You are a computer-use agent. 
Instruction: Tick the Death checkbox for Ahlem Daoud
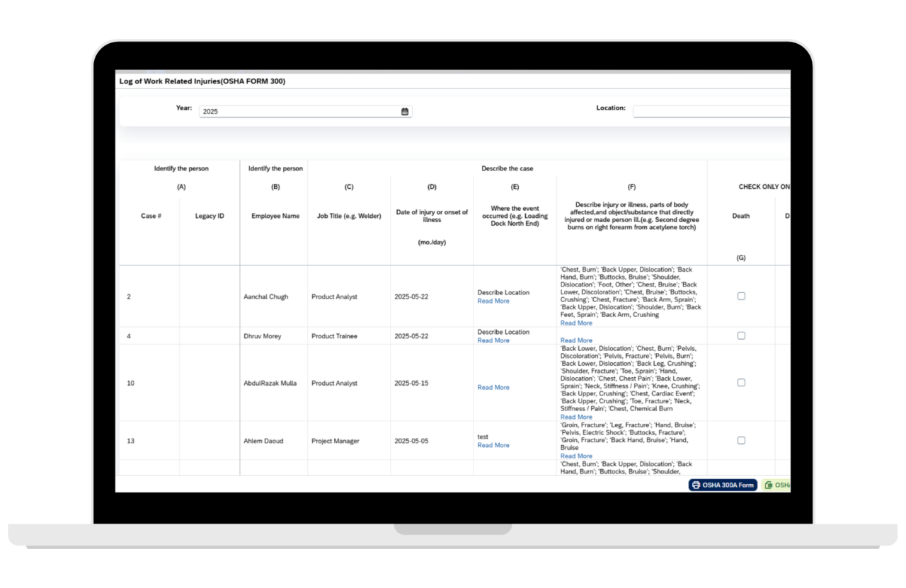tap(741, 440)
